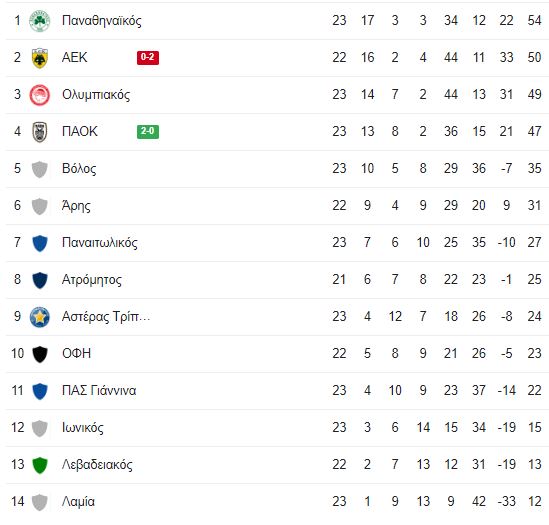Click the Ολυμπιακός red crest
The image size is (549, 525).
click(40, 95)
